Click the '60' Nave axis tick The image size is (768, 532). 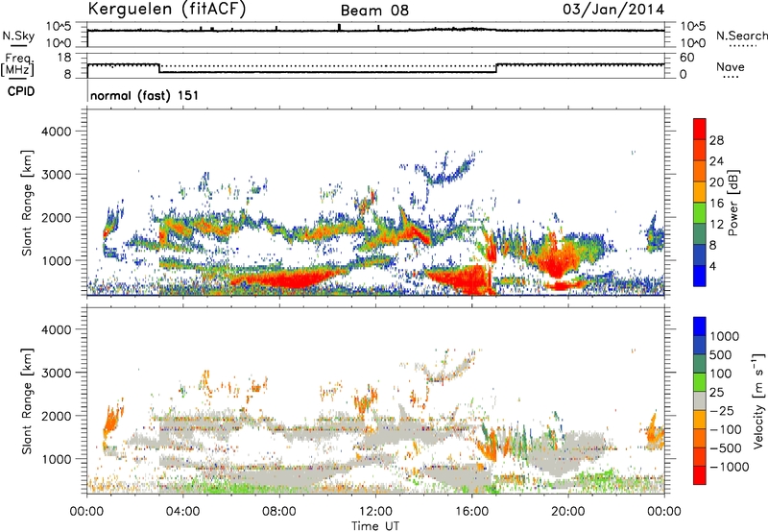pyautogui.click(x=687, y=58)
